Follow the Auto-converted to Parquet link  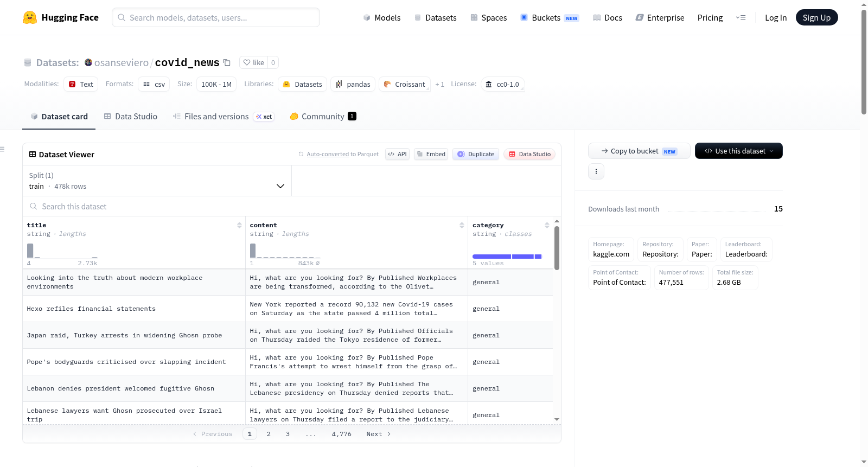342,154
